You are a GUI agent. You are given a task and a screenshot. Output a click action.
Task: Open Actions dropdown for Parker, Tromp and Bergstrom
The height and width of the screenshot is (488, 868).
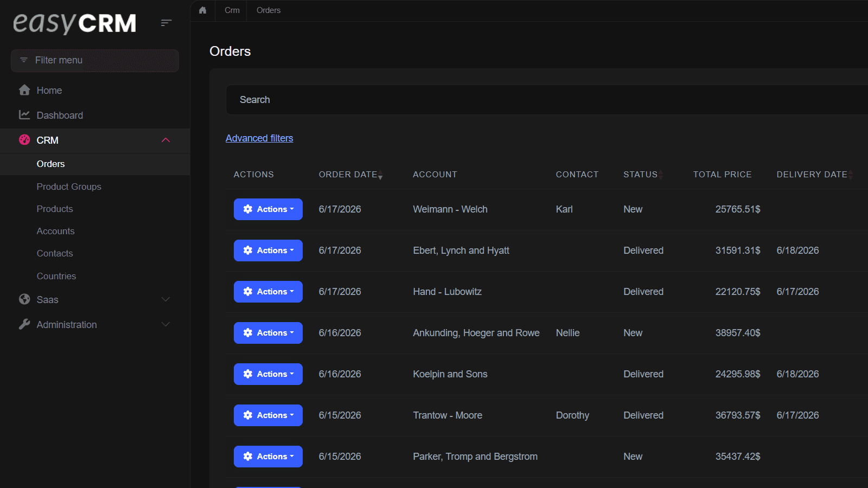click(x=268, y=457)
